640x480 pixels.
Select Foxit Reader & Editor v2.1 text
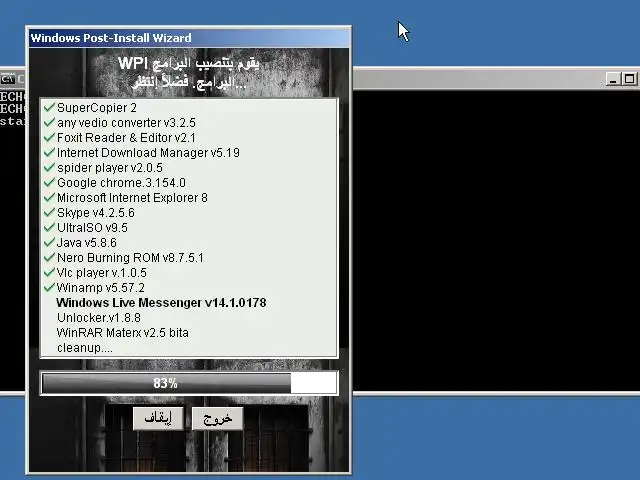pyautogui.click(x=126, y=138)
